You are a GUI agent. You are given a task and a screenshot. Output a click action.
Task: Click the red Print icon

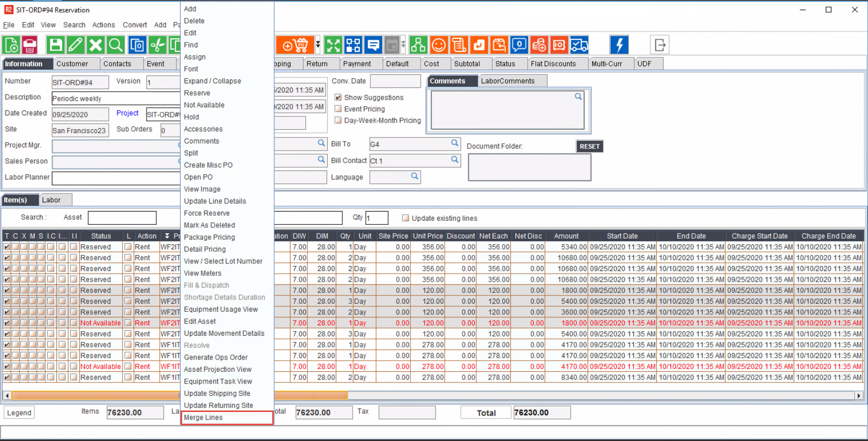(30, 45)
